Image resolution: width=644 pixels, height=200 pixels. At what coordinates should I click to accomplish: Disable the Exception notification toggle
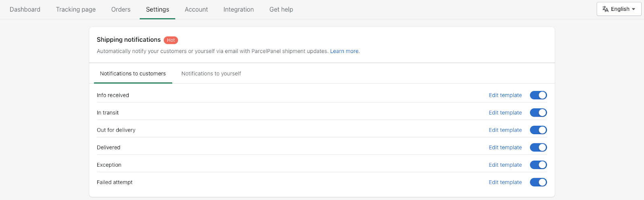point(538,165)
